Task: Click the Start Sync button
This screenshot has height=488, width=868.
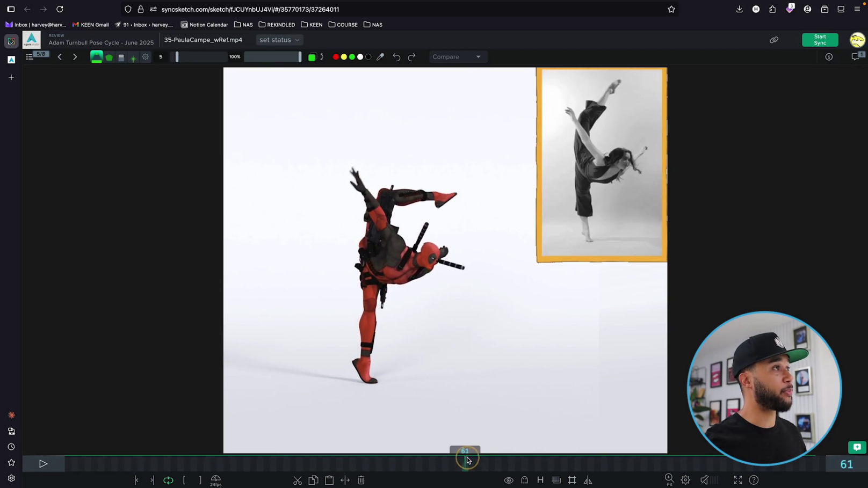Action: tap(820, 40)
